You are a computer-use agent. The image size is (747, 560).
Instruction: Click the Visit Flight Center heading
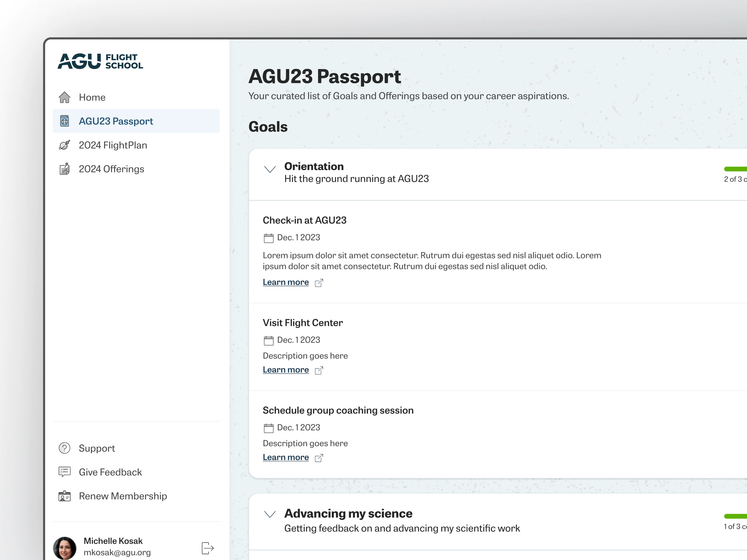(303, 323)
